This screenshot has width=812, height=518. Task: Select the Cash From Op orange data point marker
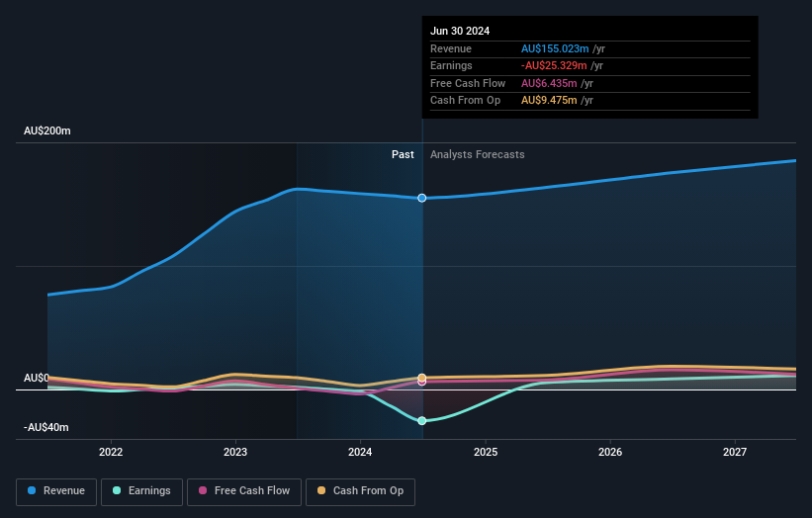point(422,378)
